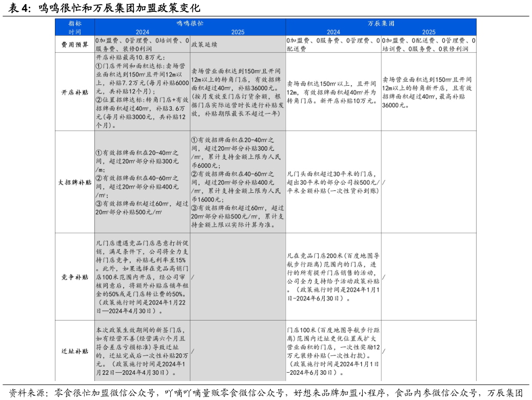Select the 2024 header under 万辰集团
This screenshot has width=532, height=400.
[333, 32]
